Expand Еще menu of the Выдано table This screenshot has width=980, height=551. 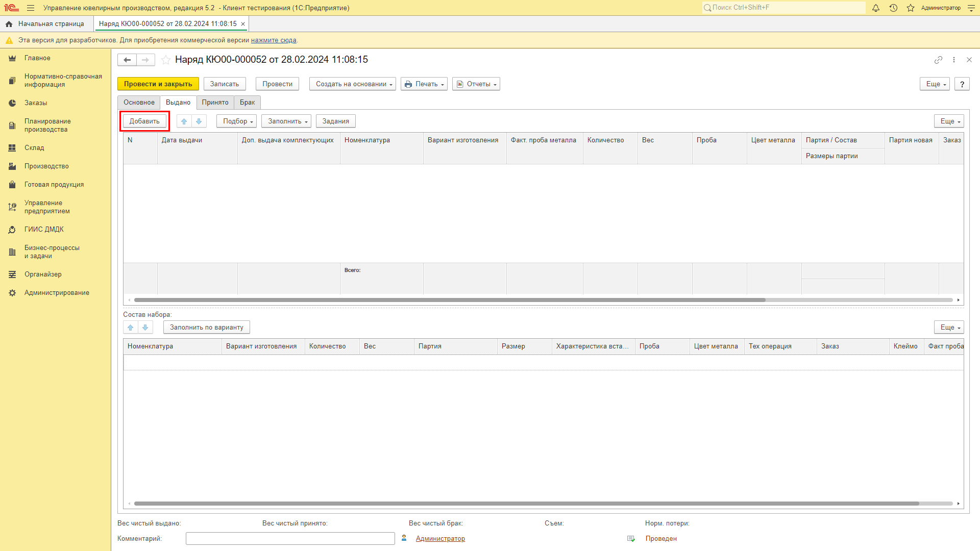click(949, 121)
